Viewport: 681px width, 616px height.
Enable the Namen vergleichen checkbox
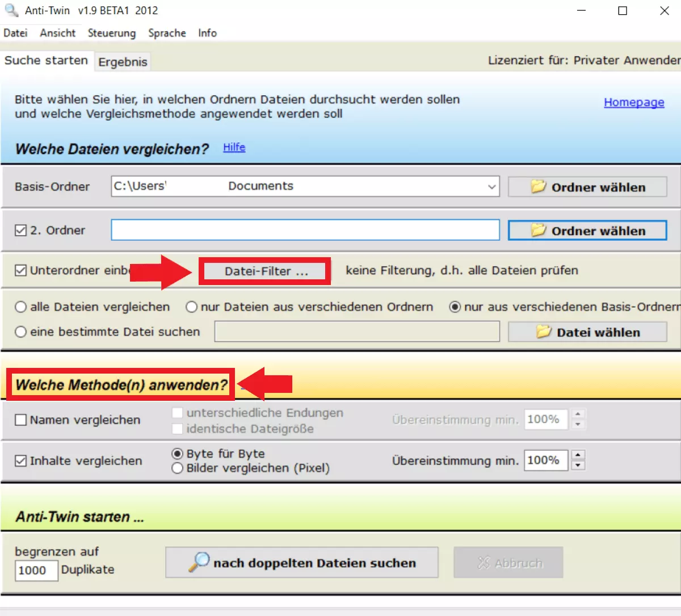coord(21,420)
